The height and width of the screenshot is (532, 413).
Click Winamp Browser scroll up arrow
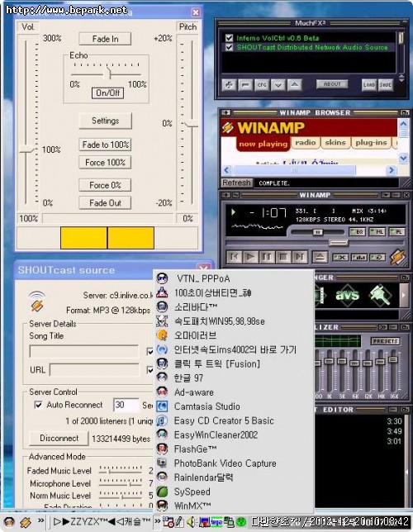[x=403, y=124]
